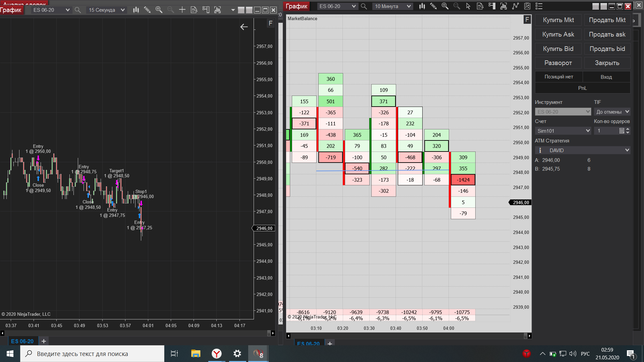This screenshot has width=644, height=362.
Task: Open bar type icon in left chart
Action: point(136,10)
